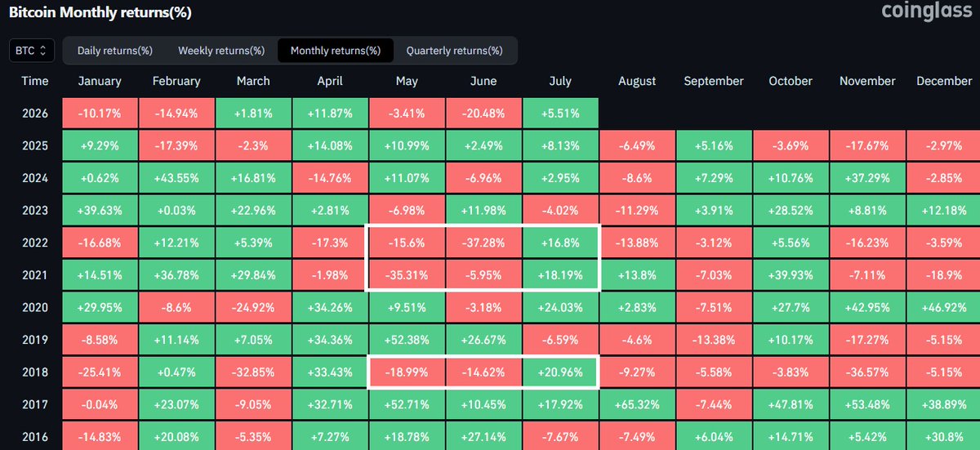Click the +20.96% July 2018 cell

click(560, 372)
